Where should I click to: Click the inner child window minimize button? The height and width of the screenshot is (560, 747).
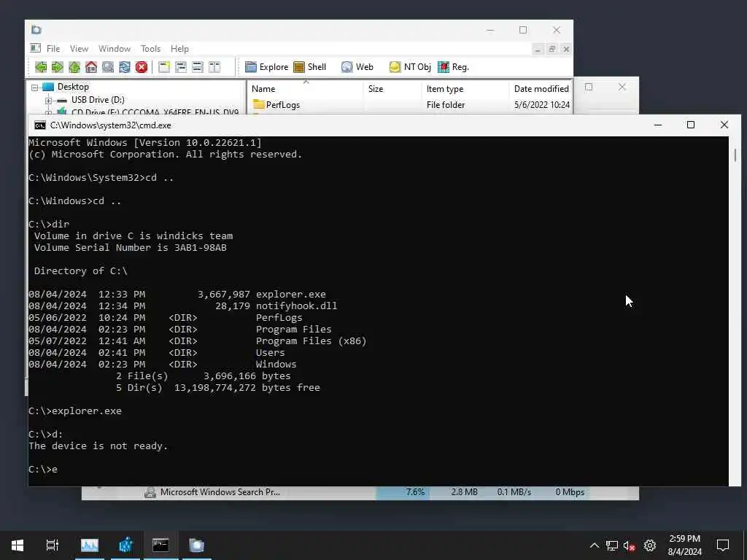(538, 49)
